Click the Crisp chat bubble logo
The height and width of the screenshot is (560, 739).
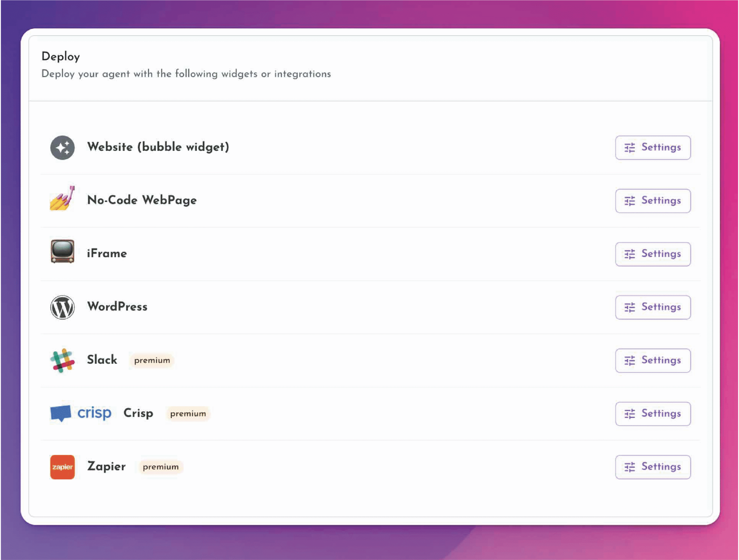61,413
